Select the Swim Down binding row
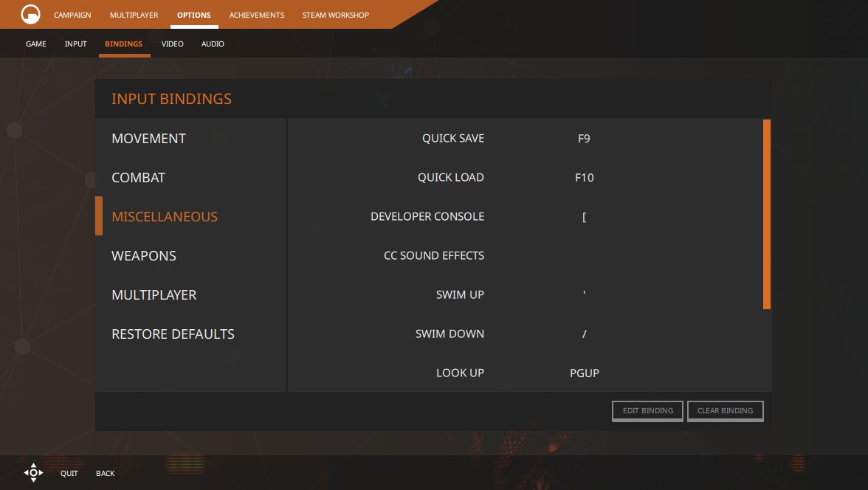Screen dimensions: 868x490 click(525, 334)
